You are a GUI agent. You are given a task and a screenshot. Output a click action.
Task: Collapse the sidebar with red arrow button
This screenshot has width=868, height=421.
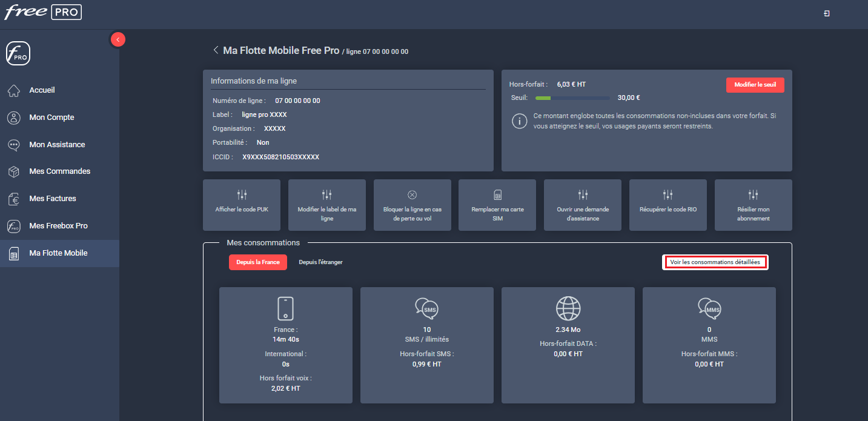[x=118, y=39]
